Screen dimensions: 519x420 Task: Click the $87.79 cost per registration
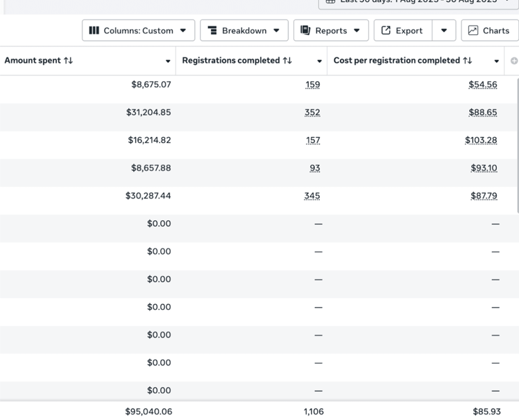pos(483,196)
